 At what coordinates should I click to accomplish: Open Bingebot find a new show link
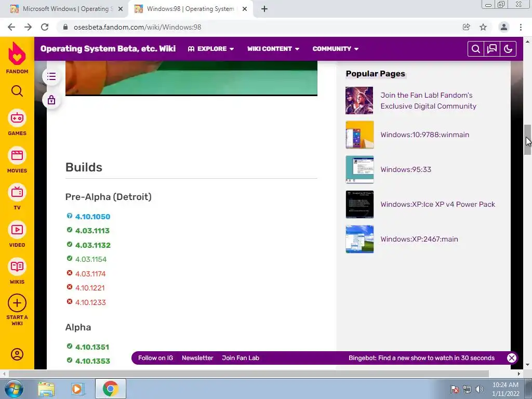click(x=421, y=358)
